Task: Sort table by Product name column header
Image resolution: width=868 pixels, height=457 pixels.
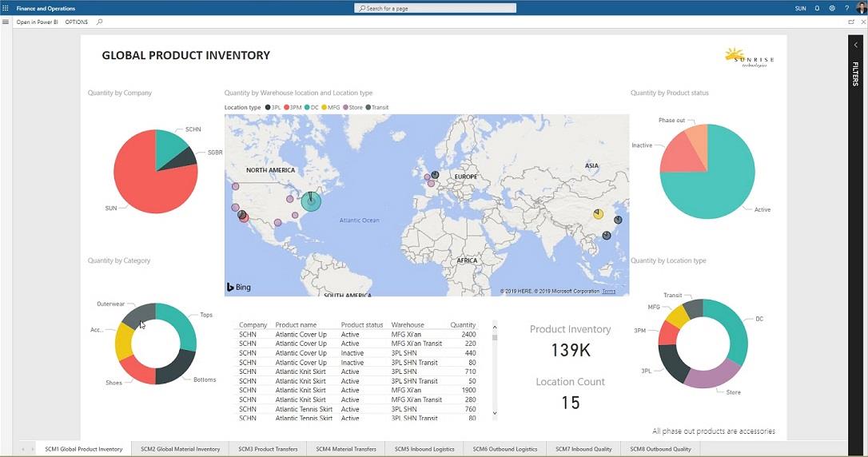Action: click(296, 324)
